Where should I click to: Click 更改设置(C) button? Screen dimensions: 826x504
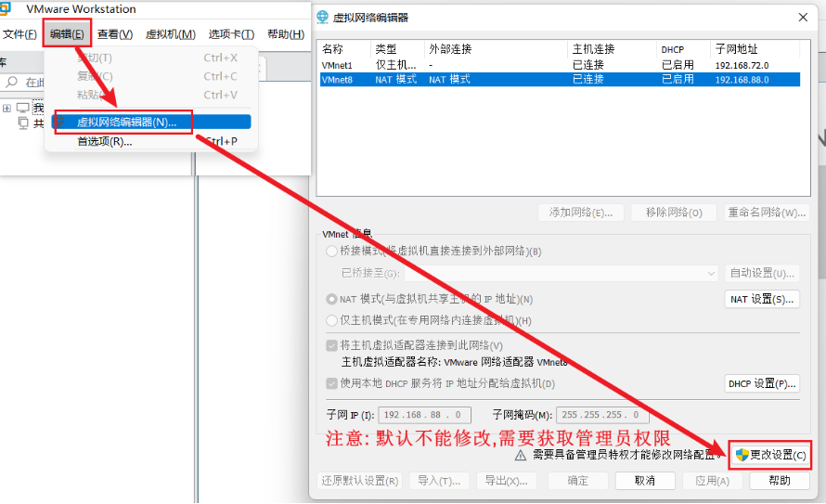770,455
